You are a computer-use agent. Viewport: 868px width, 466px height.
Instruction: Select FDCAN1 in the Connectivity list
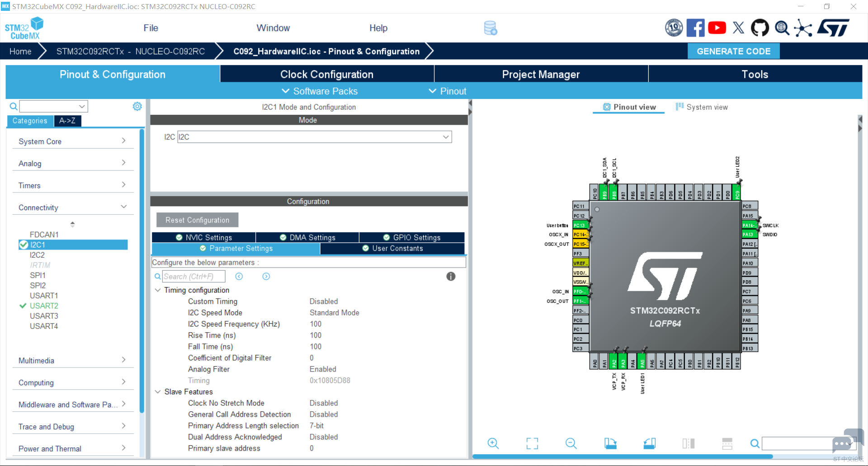pyautogui.click(x=44, y=235)
